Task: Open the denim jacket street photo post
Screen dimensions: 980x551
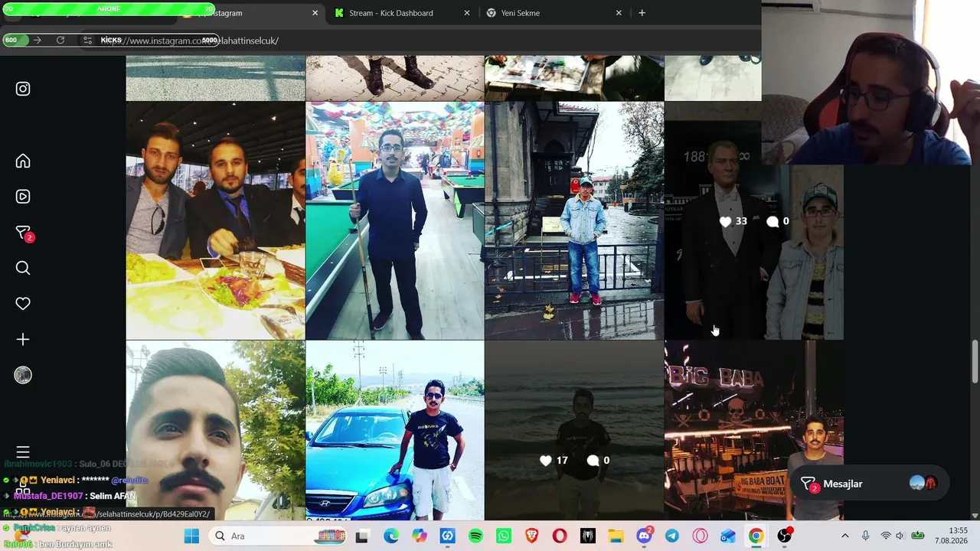Action: point(574,220)
